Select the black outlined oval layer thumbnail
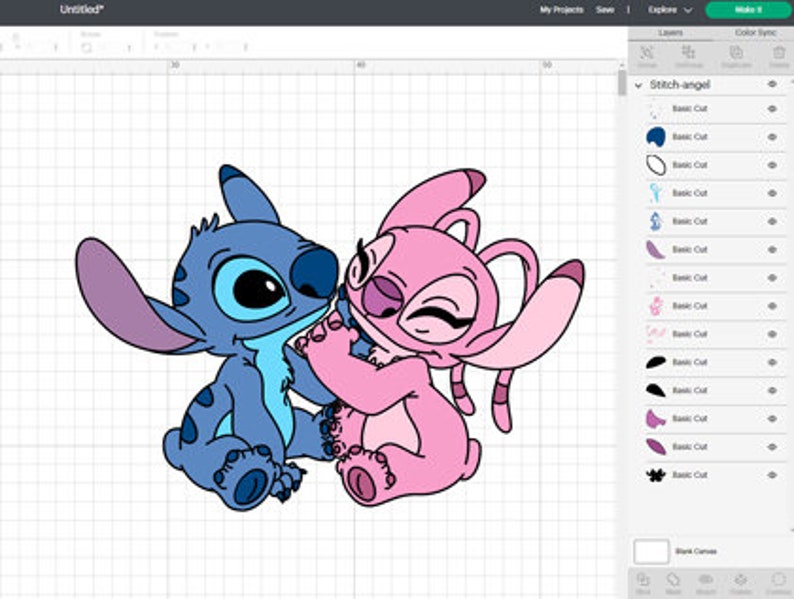 pos(656,165)
